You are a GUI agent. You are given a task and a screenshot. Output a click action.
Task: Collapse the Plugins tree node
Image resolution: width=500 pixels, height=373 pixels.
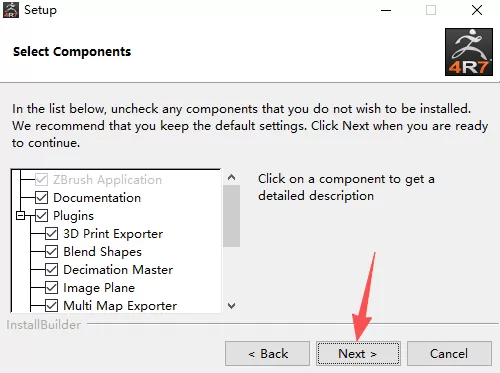pos(20,216)
